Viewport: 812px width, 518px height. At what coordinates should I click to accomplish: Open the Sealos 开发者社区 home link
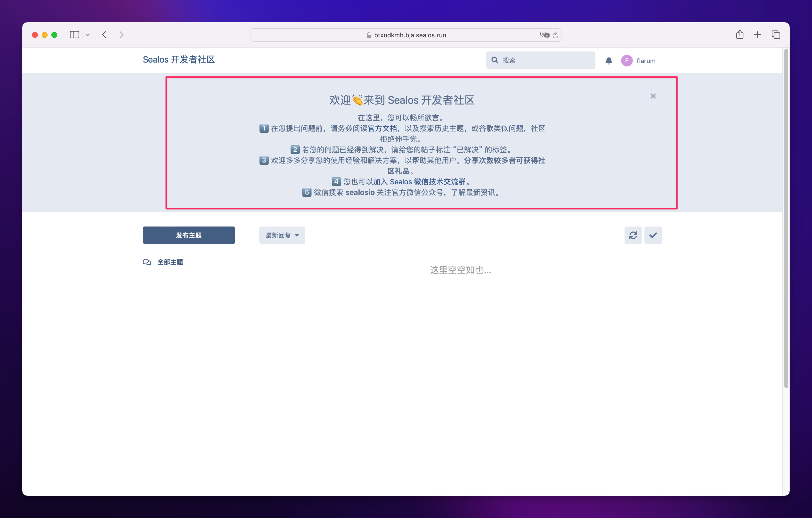[179, 60]
